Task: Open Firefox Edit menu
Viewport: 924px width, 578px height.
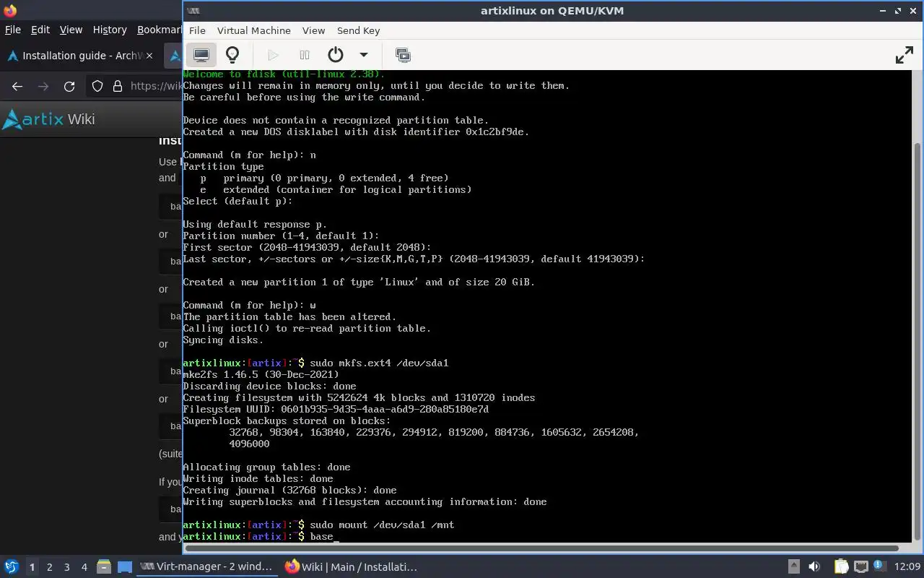Action: (x=40, y=30)
